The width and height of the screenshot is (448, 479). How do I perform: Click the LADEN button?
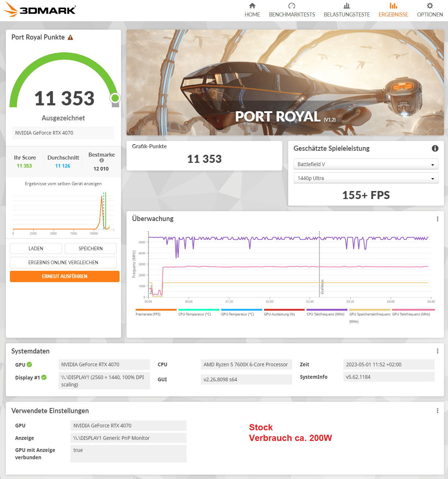36,248
